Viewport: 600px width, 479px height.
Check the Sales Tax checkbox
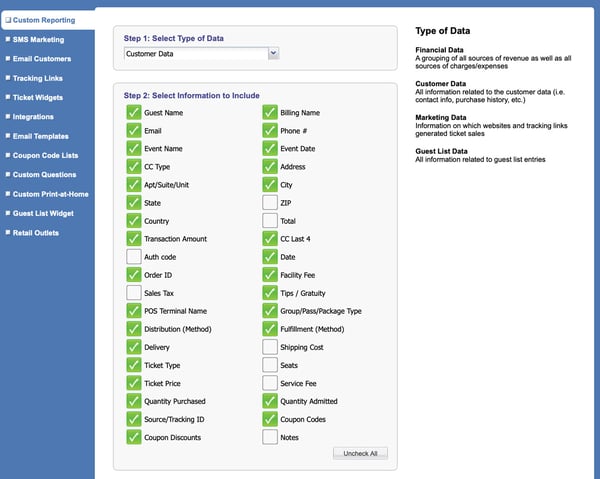[134, 293]
